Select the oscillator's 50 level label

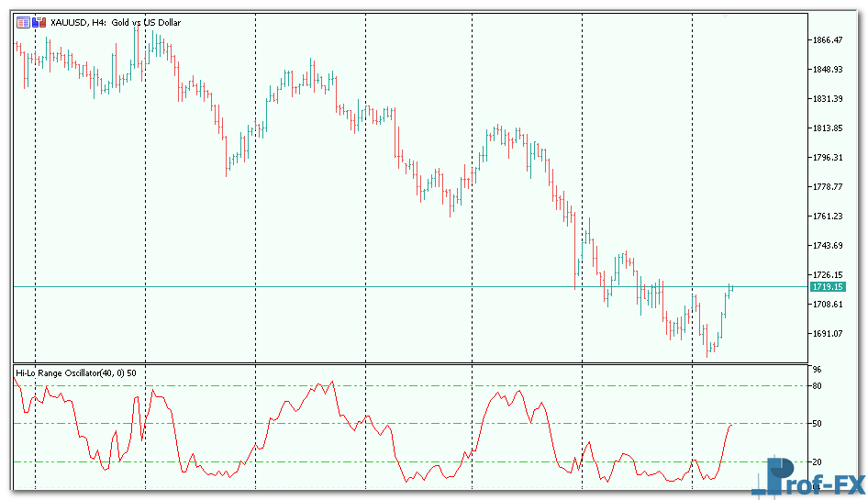click(816, 424)
